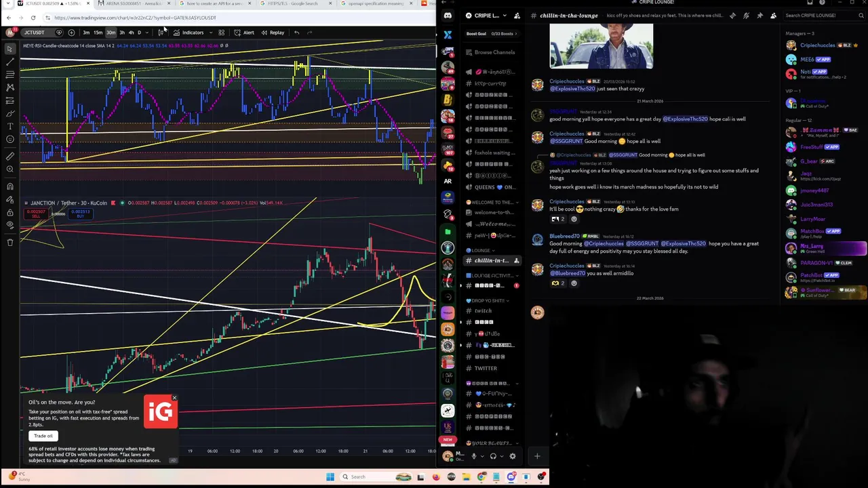Viewport: 868px width, 488px height.
Task: Open Discord pinned messages icon
Action: click(759, 16)
